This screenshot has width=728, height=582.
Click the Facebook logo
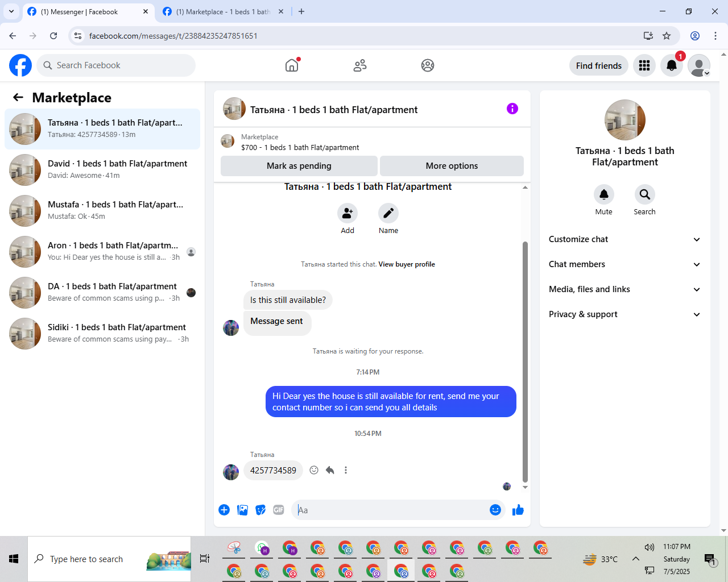[20, 65]
